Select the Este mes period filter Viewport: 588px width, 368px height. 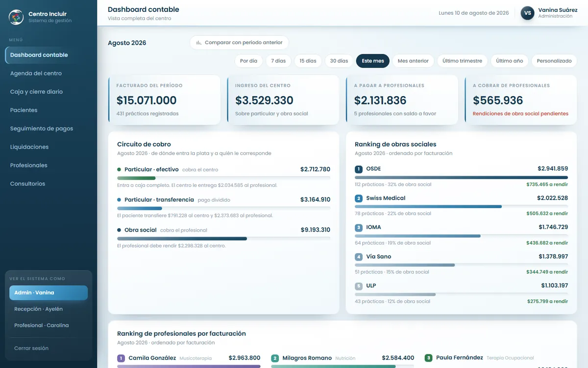pyautogui.click(x=373, y=61)
